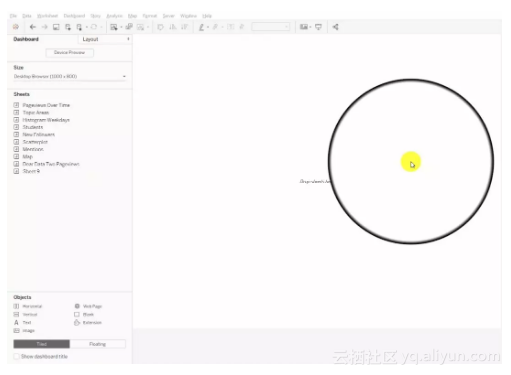Select the Dear Data Two Pageviews sheet
This screenshot has width=511, height=375.
click(x=46, y=164)
